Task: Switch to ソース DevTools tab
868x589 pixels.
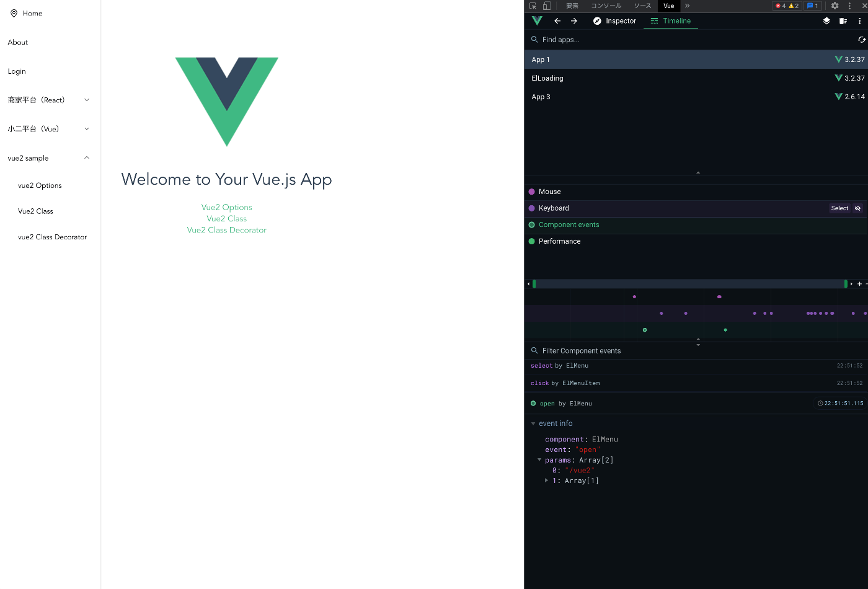Action: pyautogui.click(x=642, y=6)
